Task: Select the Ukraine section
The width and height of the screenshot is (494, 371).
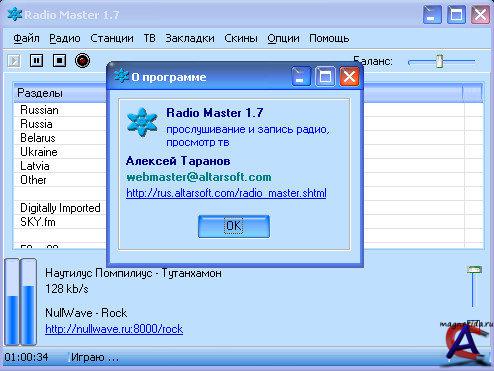Action: [39, 152]
